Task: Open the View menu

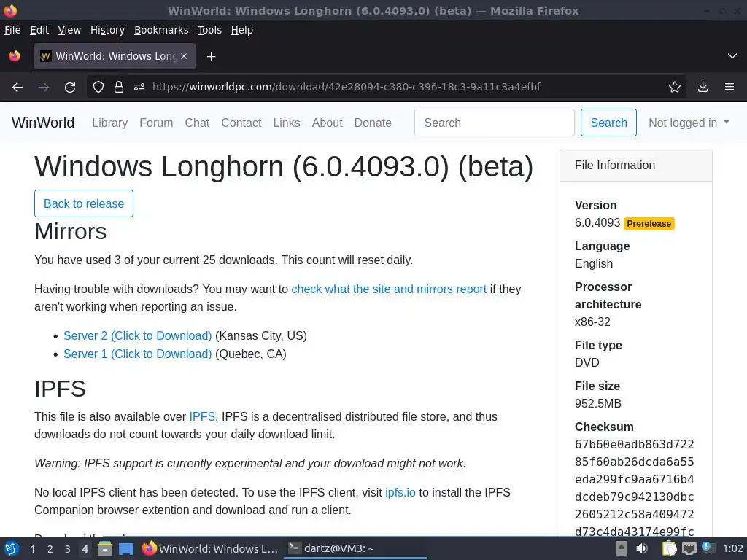Action: (69, 30)
